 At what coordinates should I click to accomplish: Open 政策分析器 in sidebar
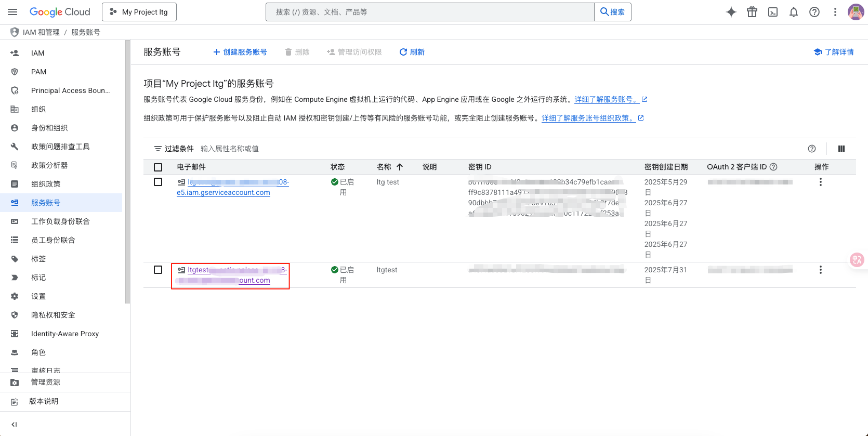point(61,165)
